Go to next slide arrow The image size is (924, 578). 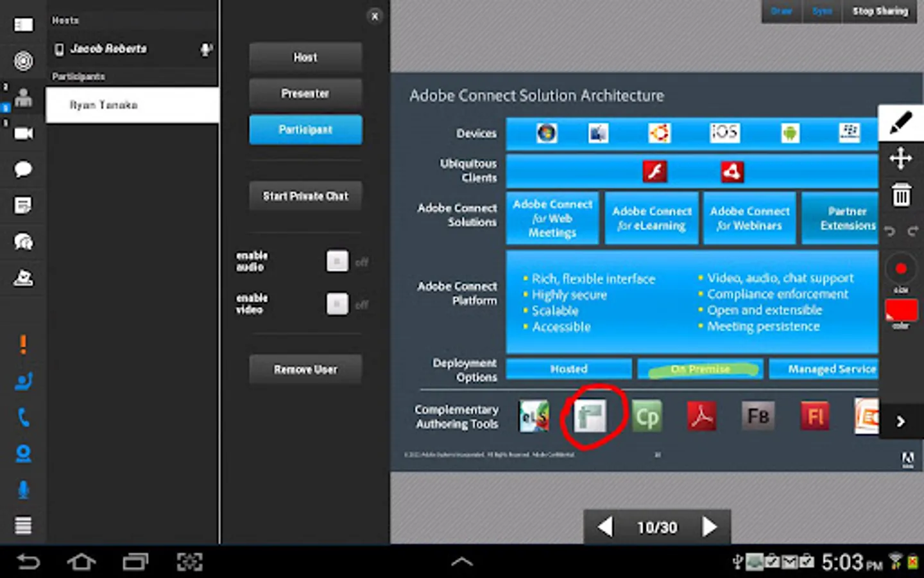[x=709, y=527]
